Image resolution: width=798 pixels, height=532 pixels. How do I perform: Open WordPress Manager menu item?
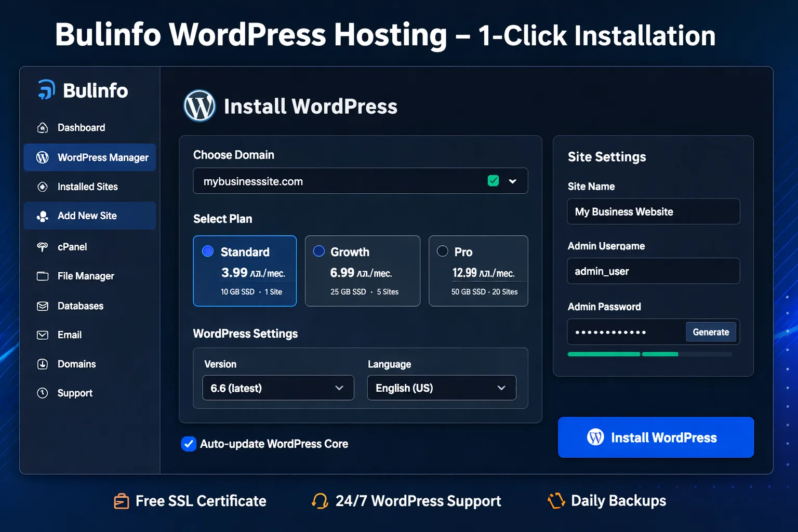89,157
